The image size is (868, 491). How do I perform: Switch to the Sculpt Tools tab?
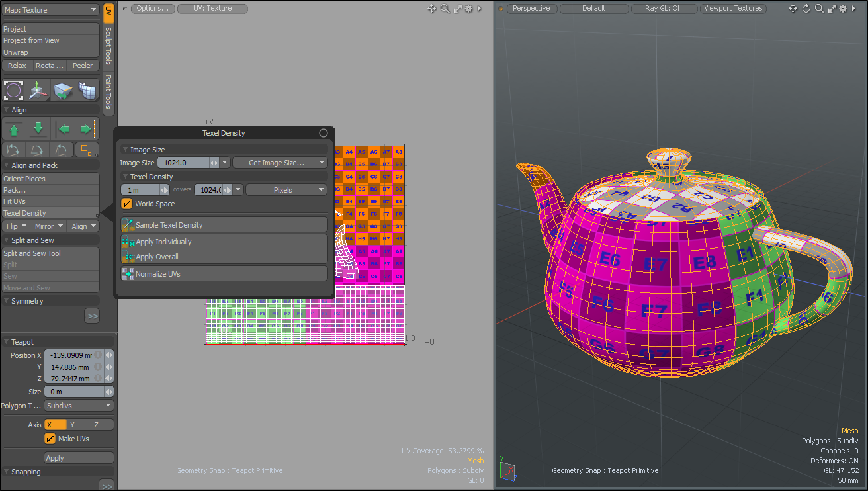(108, 46)
